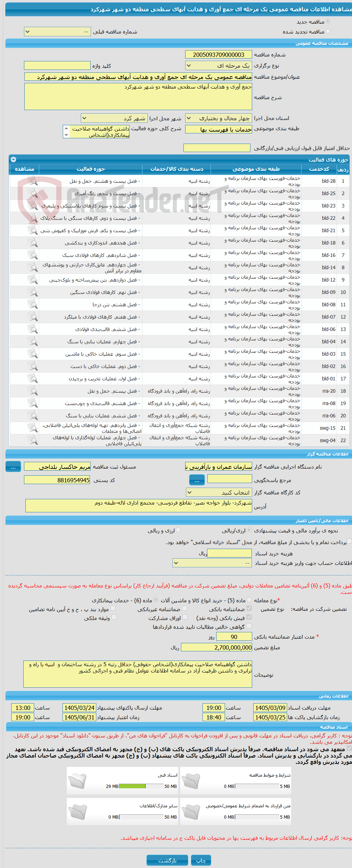Open شرایط و ضوابط مناقصه folder
The image size is (352, 868).
(191, 781)
